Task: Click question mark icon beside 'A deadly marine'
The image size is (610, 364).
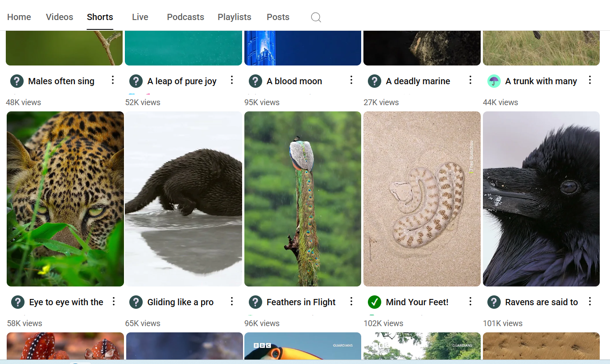Action: 375,81
